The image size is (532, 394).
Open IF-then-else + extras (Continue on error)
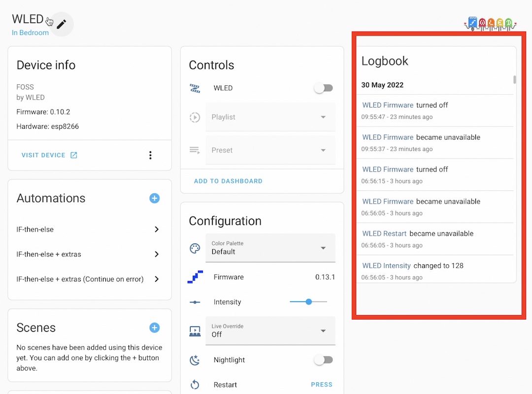pos(88,279)
